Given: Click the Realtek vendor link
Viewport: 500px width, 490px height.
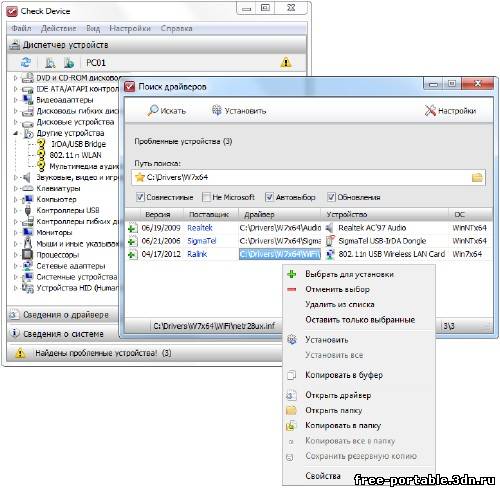Looking at the screenshot, I should coord(200,228).
